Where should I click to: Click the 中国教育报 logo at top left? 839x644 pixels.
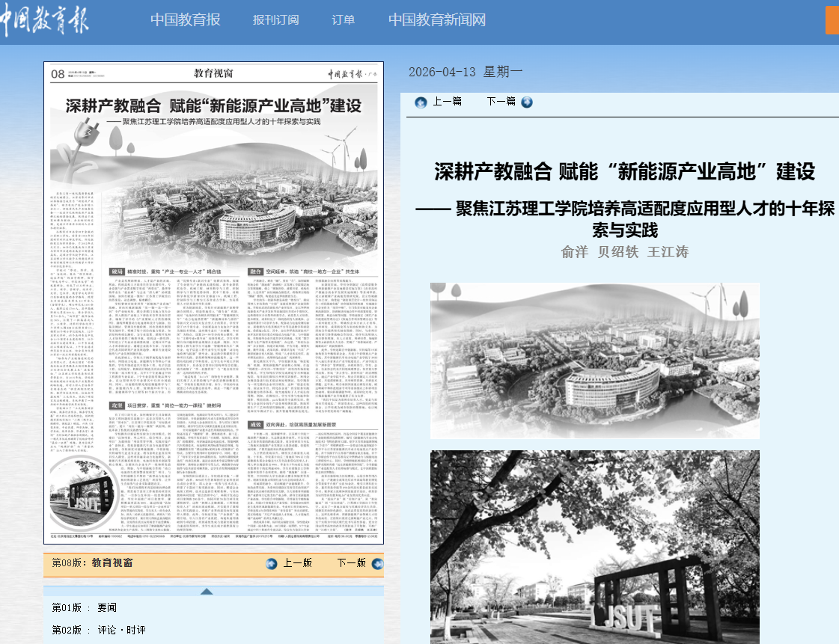45,21
